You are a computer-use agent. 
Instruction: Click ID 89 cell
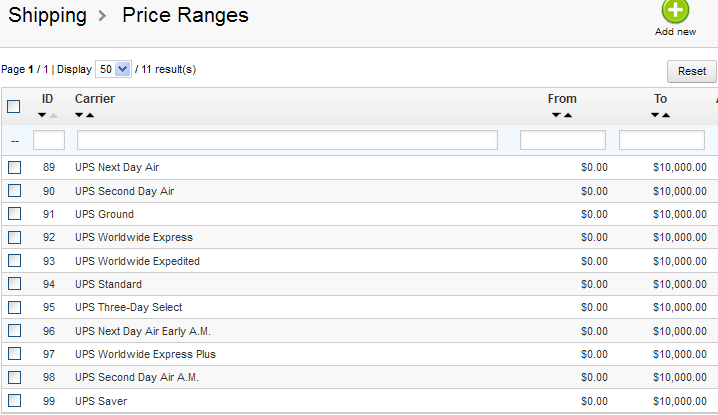(49, 167)
